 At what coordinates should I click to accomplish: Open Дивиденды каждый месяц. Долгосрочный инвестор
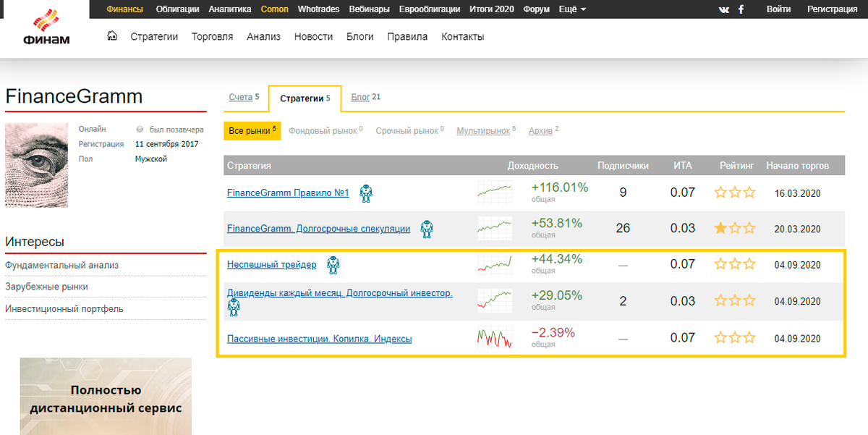340,293
